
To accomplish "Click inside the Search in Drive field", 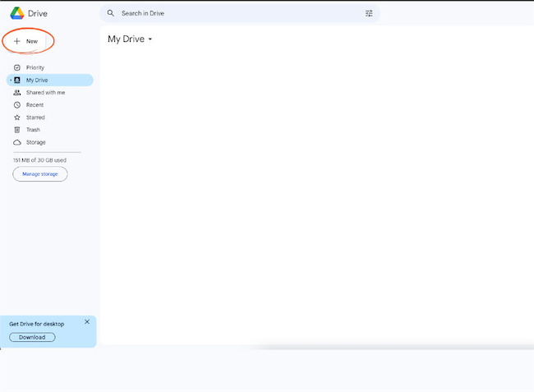I will coord(240,13).
